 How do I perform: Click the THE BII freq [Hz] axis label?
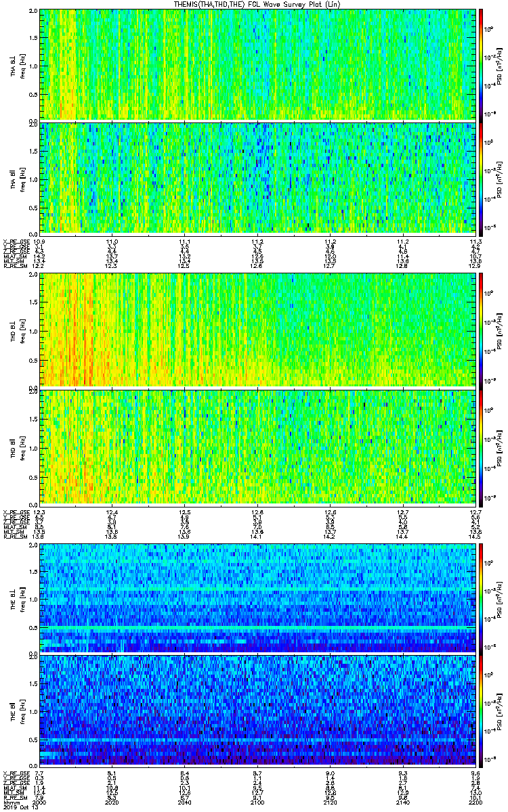click(23, 710)
